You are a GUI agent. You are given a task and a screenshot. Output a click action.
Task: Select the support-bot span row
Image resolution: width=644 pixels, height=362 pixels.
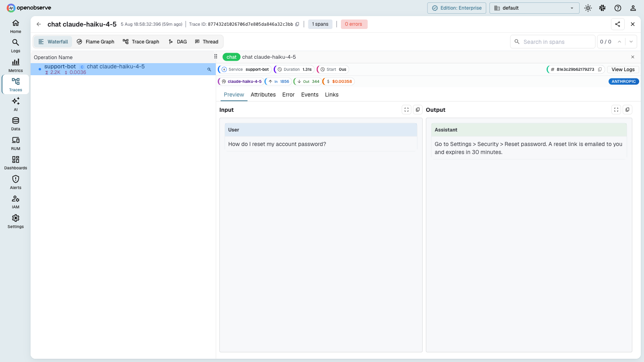pyautogui.click(x=123, y=69)
